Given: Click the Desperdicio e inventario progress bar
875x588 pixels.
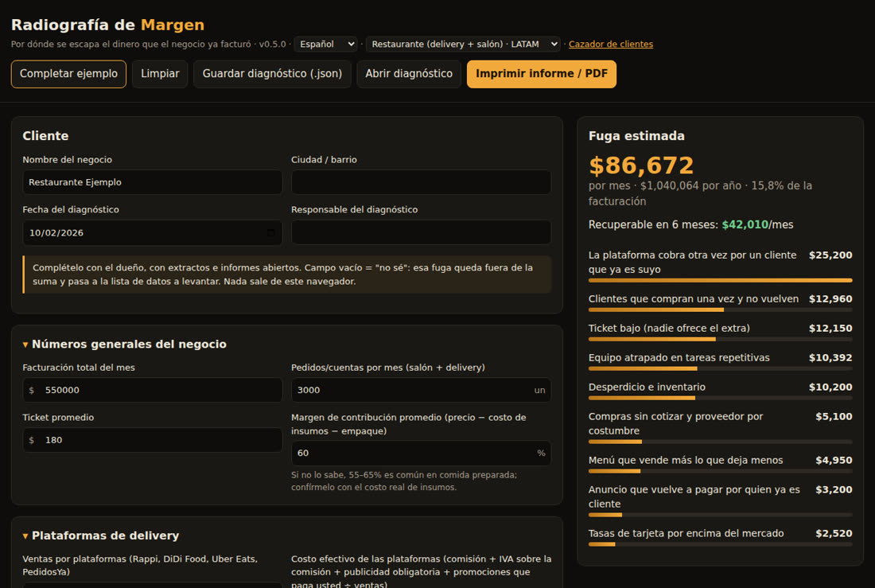Looking at the screenshot, I should point(721,398).
